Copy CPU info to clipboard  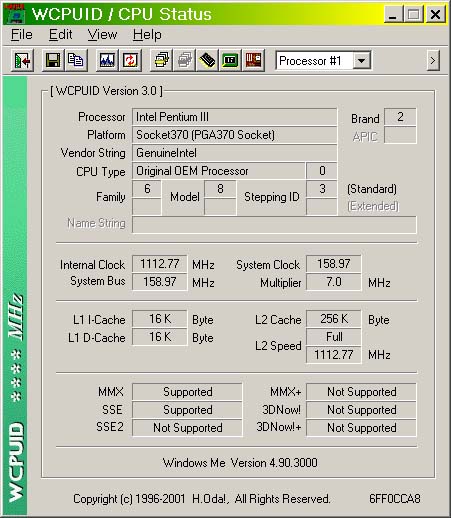tap(76, 60)
